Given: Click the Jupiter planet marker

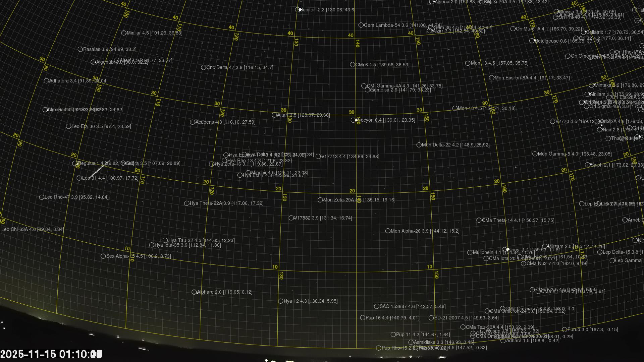Looking at the screenshot, I should (298, 10).
